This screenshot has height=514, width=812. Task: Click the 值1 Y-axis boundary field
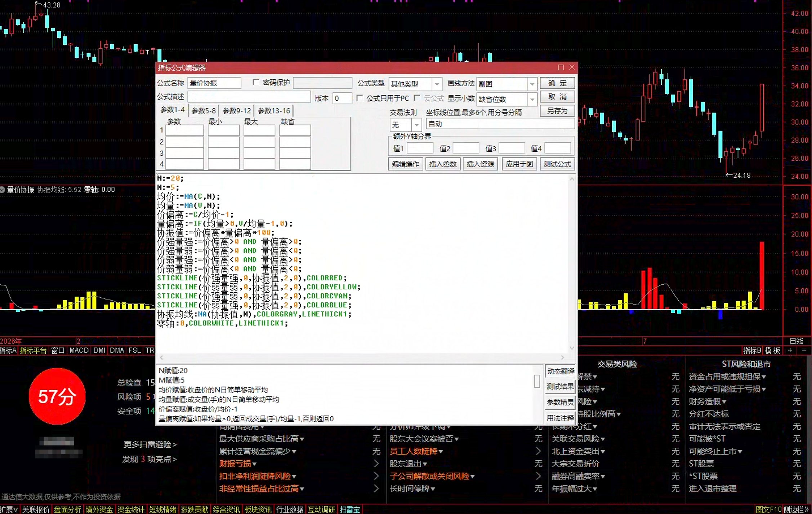tap(420, 148)
